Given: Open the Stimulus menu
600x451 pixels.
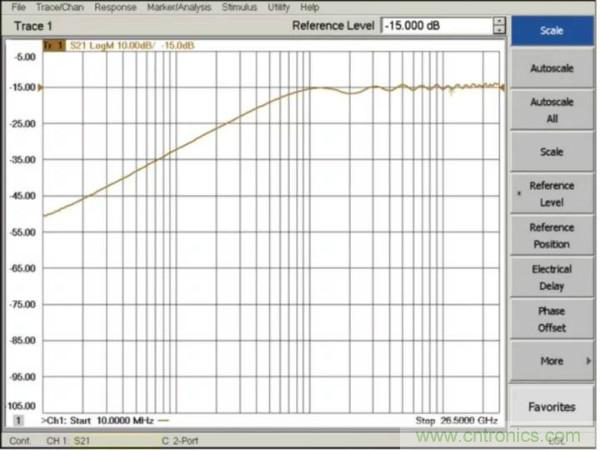Looking at the screenshot, I should [x=238, y=7].
